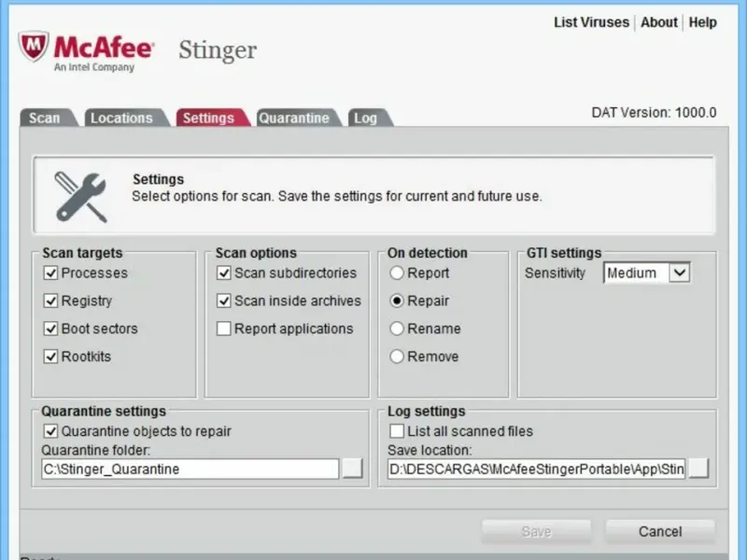Open the List Viruses link
747x560 pixels.
click(591, 22)
